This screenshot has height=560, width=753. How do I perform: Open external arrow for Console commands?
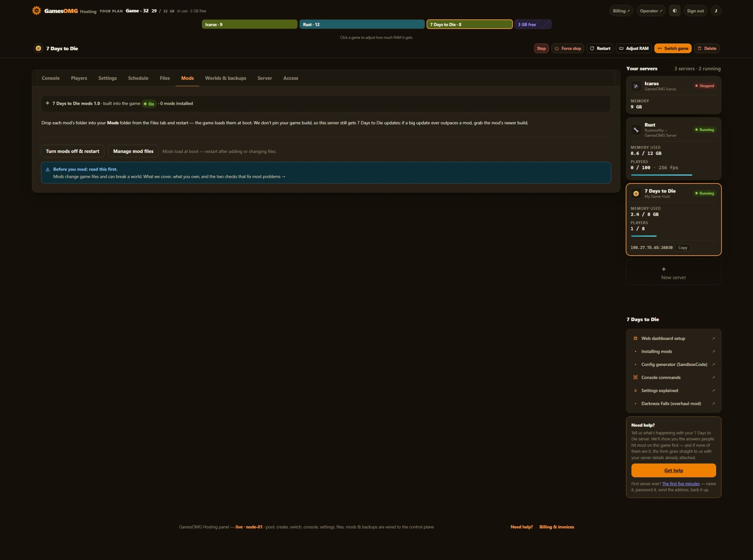pyautogui.click(x=713, y=377)
